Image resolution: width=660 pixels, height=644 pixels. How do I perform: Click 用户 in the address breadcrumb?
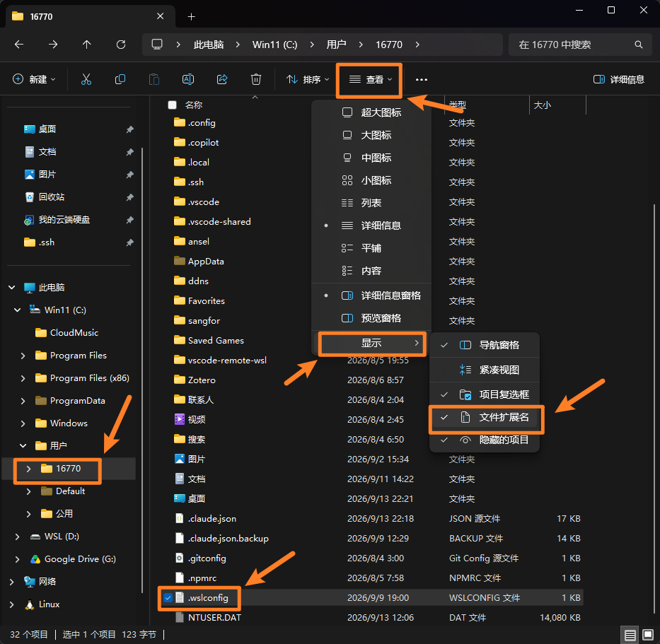tap(336, 45)
